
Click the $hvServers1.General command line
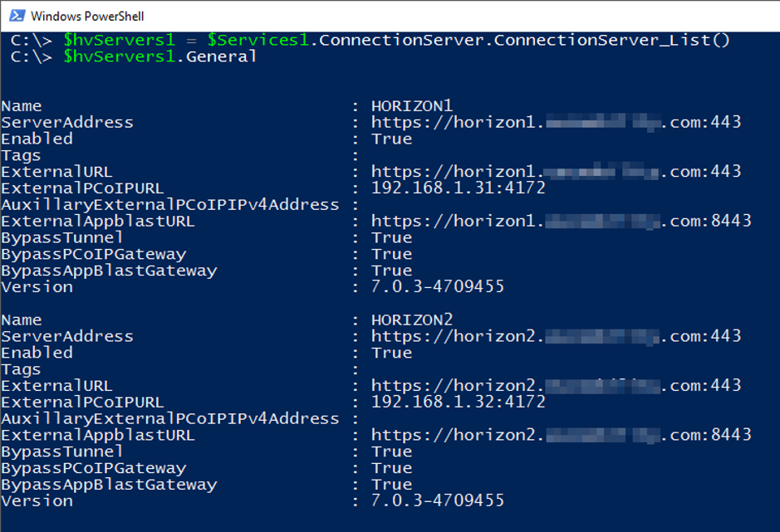159,56
